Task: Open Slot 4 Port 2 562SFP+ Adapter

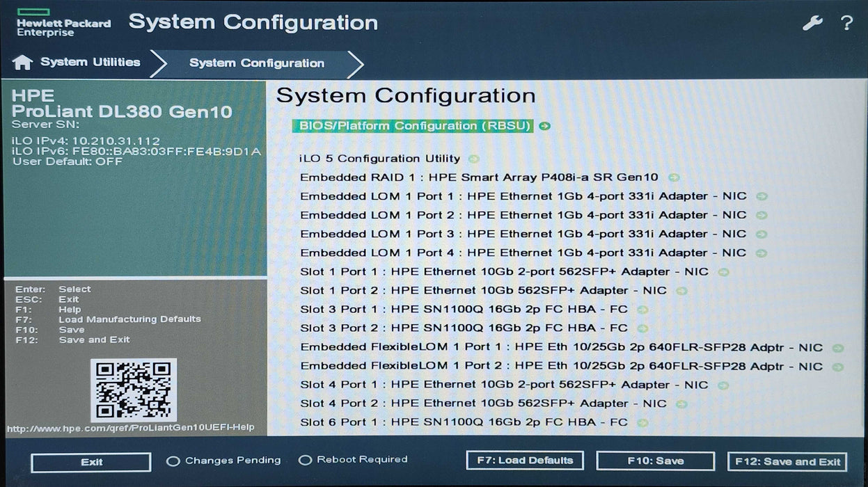Action: [483, 404]
